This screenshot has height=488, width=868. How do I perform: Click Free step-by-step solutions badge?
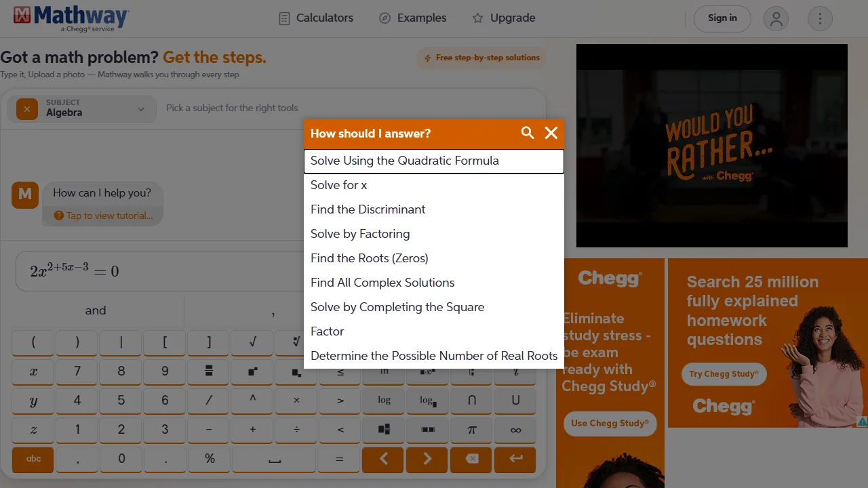(x=481, y=58)
